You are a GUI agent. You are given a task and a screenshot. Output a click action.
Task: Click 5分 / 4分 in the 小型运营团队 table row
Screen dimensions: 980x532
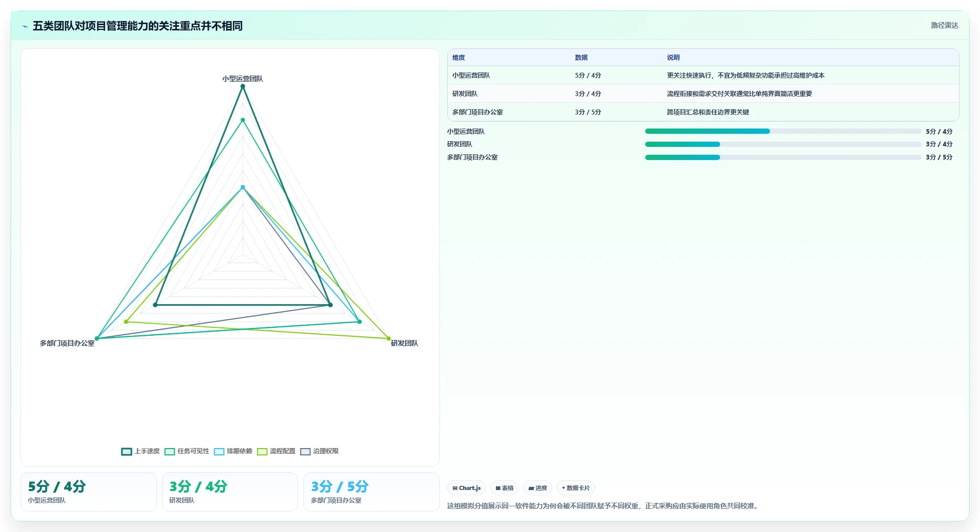(588, 76)
